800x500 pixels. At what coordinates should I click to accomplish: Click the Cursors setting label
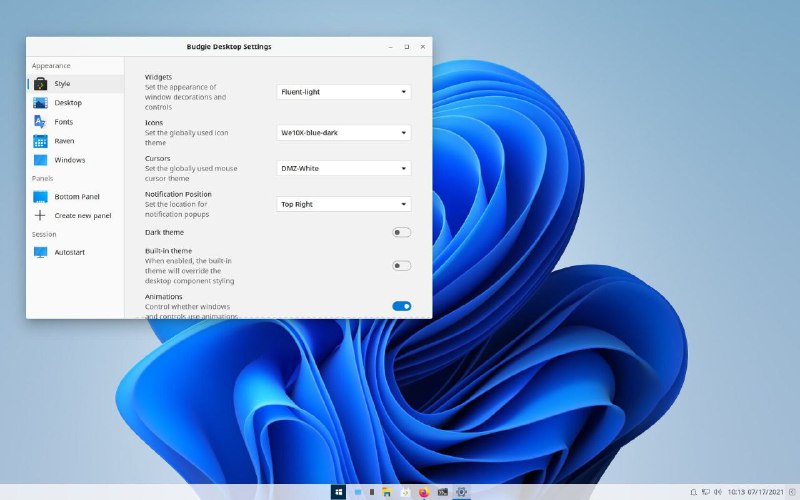click(x=158, y=158)
